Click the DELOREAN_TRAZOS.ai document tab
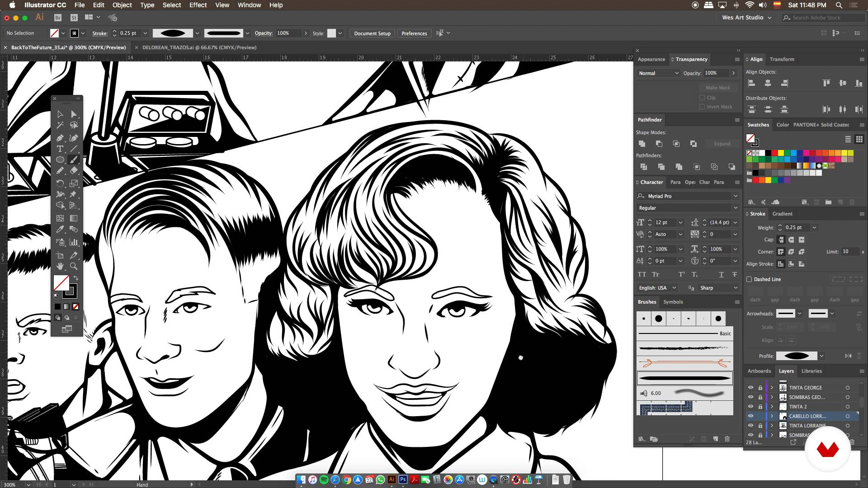Viewport: 868px width, 488px height. coord(199,47)
